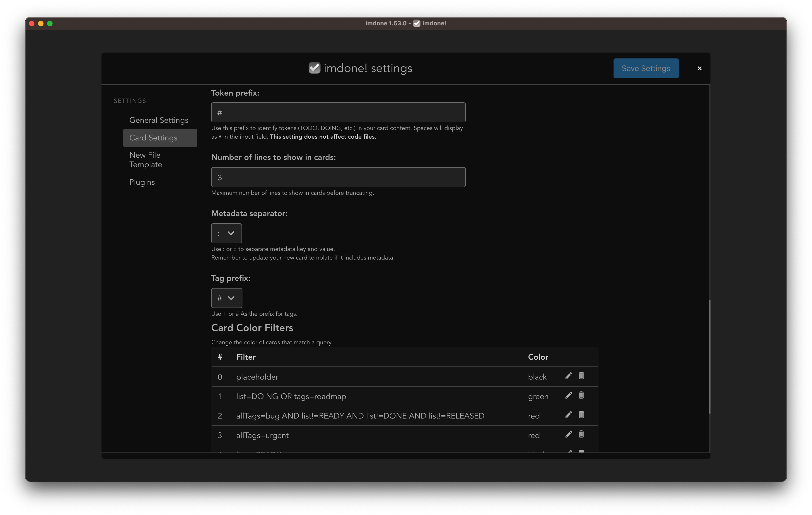Delete the allTags=bug red filter
Screen dimensions: 812x515
pyautogui.click(x=581, y=415)
